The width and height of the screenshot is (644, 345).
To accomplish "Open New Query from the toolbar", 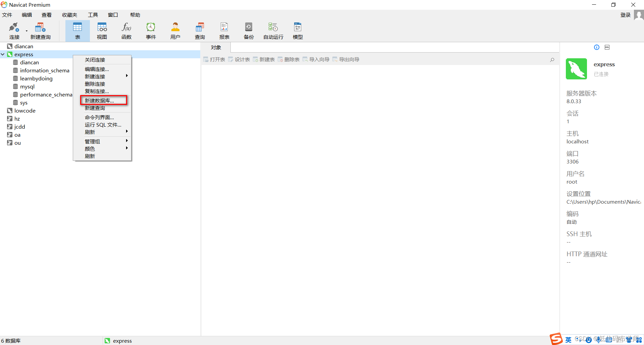I will [40, 31].
